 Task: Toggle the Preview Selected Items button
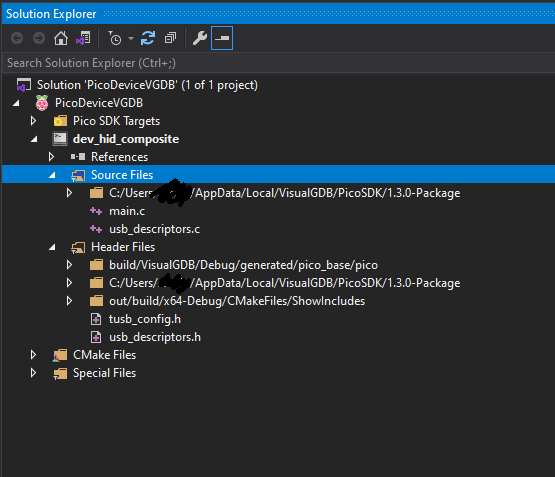click(x=222, y=38)
